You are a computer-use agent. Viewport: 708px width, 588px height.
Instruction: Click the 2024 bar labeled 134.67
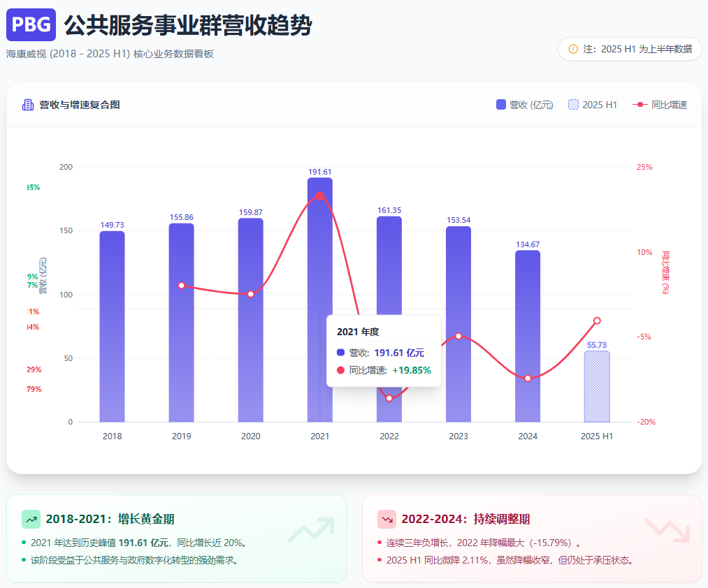point(528,335)
